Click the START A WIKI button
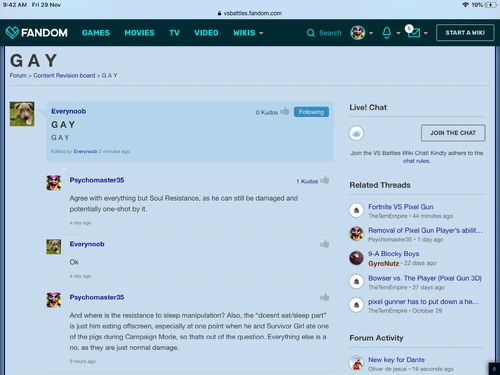Screen dimensions: 500x375 (465, 33)
